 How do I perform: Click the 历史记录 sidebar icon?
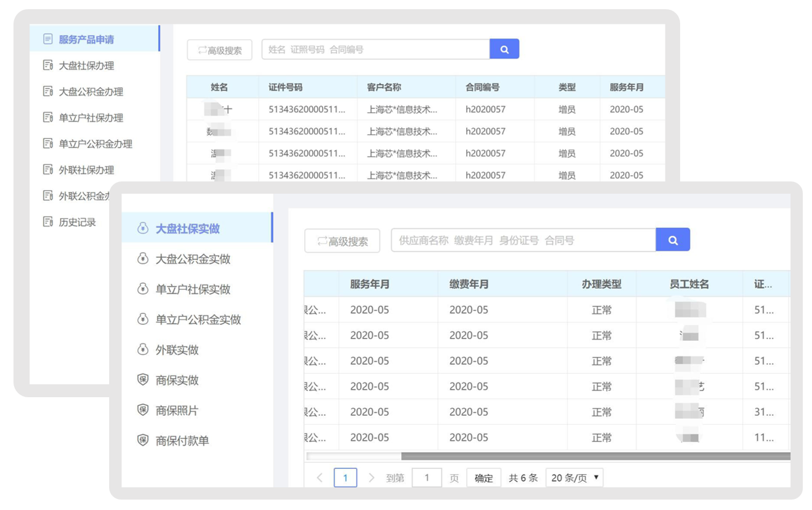[48, 222]
